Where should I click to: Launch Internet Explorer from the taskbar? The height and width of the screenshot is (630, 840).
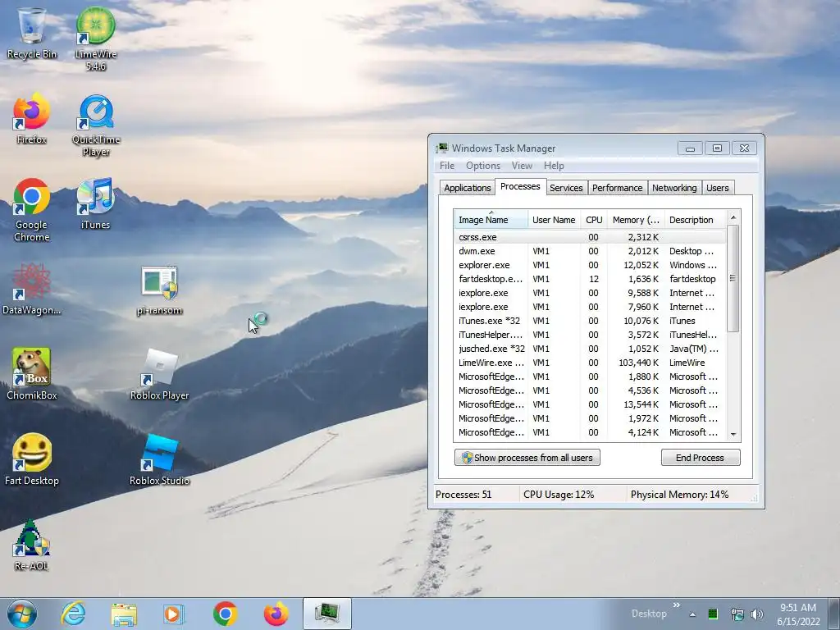point(73,614)
